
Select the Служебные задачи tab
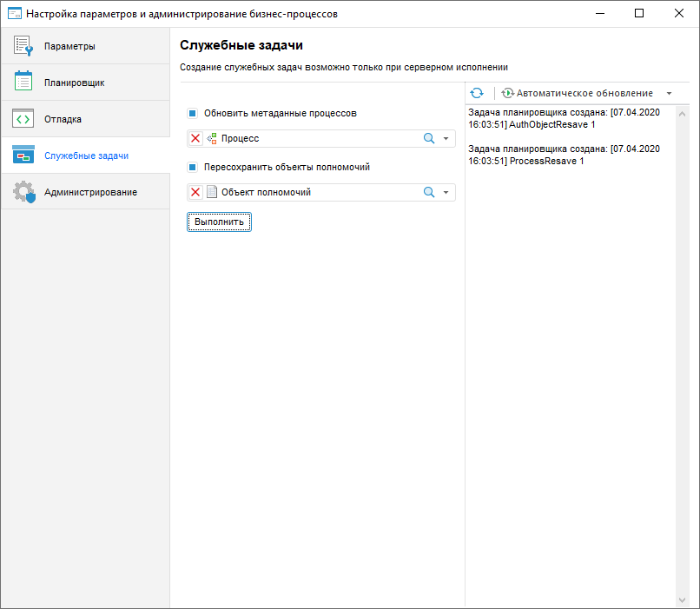tap(85, 156)
